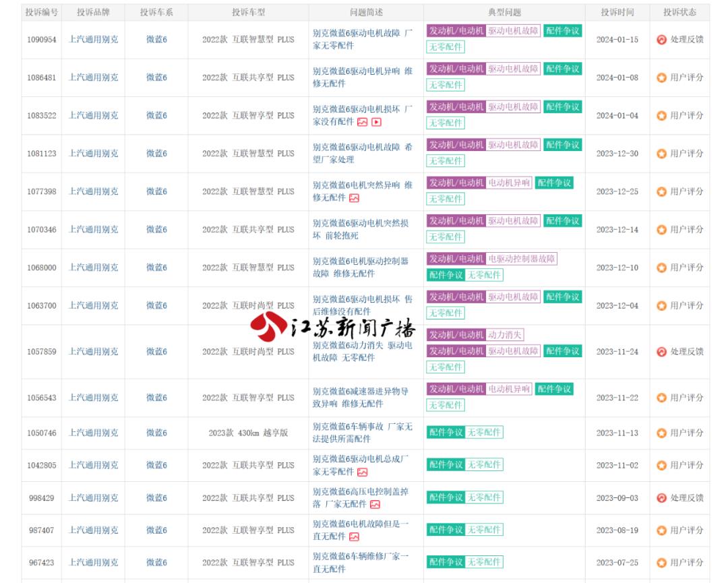Viewport: 728px width, 583px height.
Task: Click the 处理反馈 status icon for complaint 1090954
Action: point(661,40)
